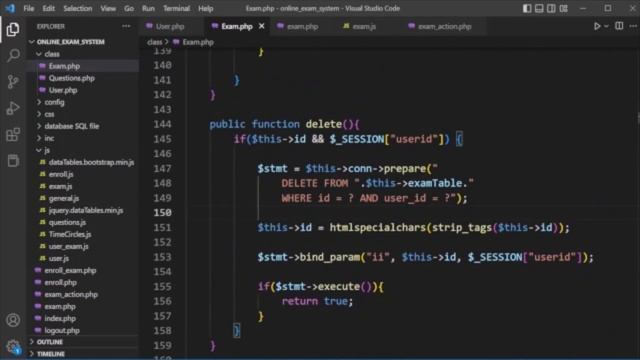Open the View menu
Viewport: 640px width, 360px height.
(108, 8)
